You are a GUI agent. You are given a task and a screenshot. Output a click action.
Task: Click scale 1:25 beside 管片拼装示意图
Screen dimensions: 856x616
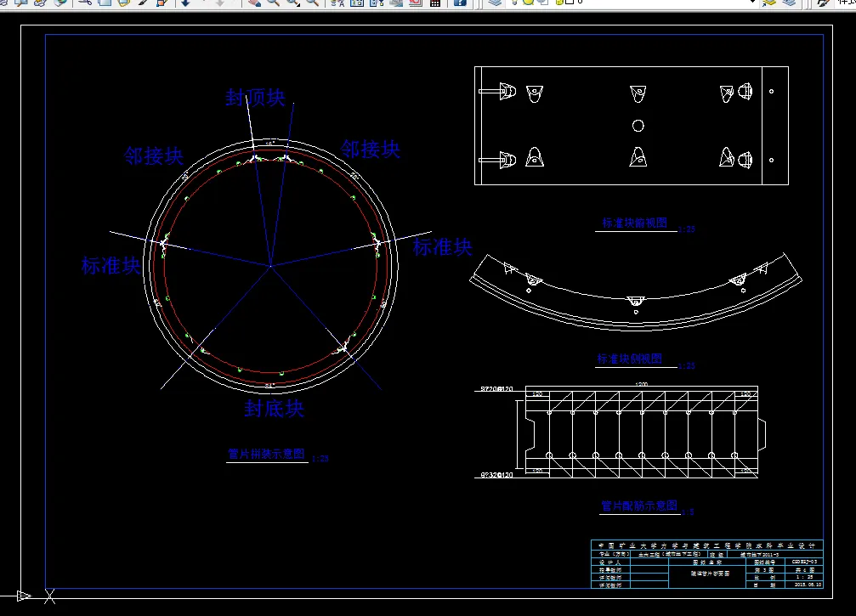coord(320,459)
